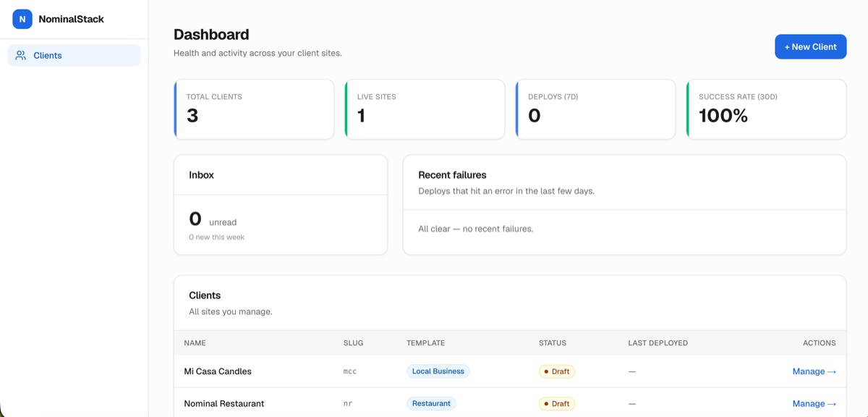Click the NAME column header
The height and width of the screenshot is (417, 868).
195,343
